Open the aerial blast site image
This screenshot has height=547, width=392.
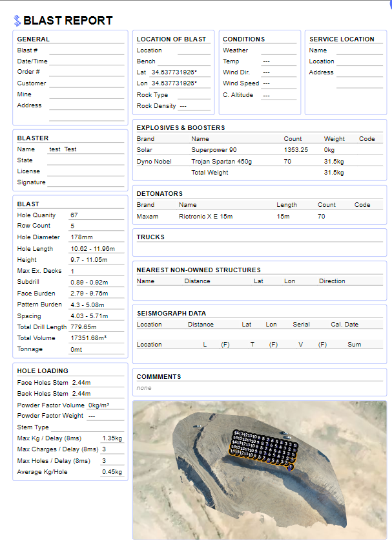(x=259, y=470)
